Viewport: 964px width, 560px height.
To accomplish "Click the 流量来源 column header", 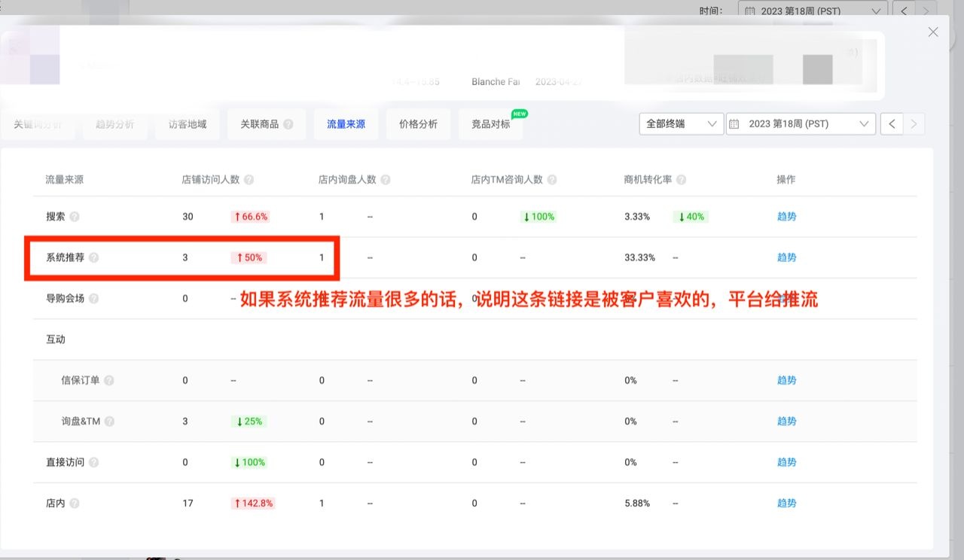I will pos(64,180).
